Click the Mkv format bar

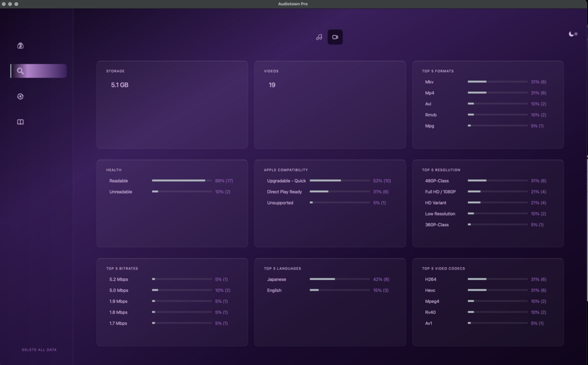[x=498, y=81]
